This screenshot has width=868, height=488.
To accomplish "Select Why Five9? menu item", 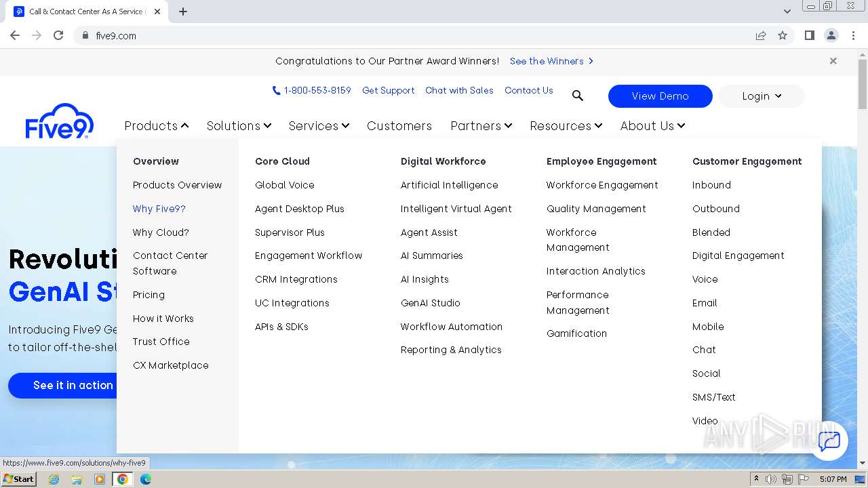I will coord(159,209).
